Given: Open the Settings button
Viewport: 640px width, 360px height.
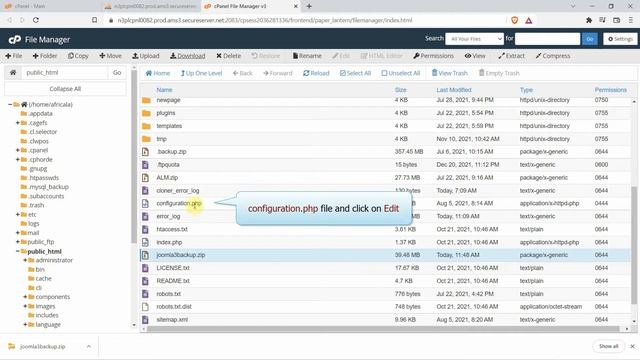Looking at the screenshot, I should click(620, 39).
